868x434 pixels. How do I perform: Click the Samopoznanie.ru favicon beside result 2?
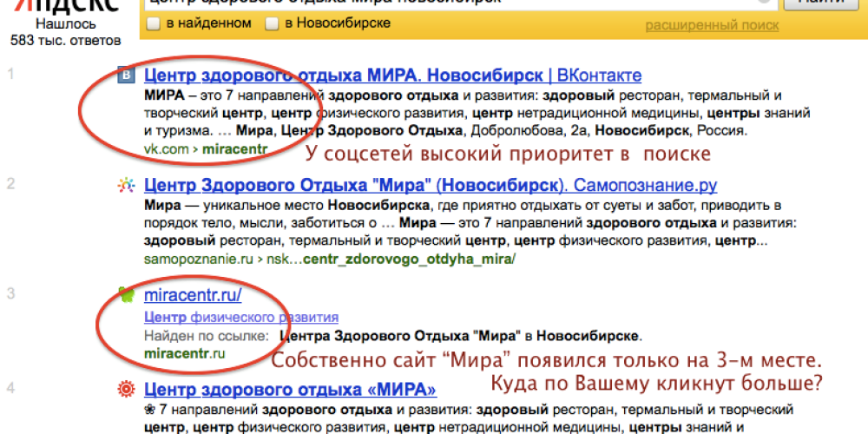tap(126, 186)
